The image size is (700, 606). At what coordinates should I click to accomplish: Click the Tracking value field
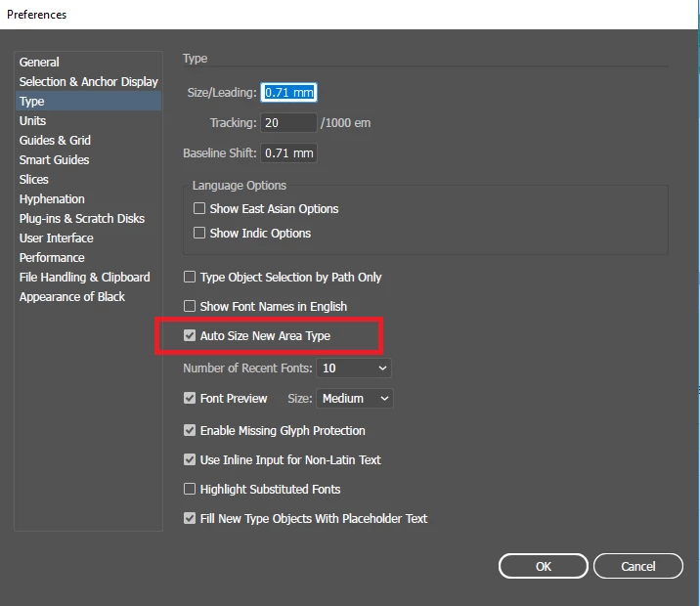tap(288, 123)
